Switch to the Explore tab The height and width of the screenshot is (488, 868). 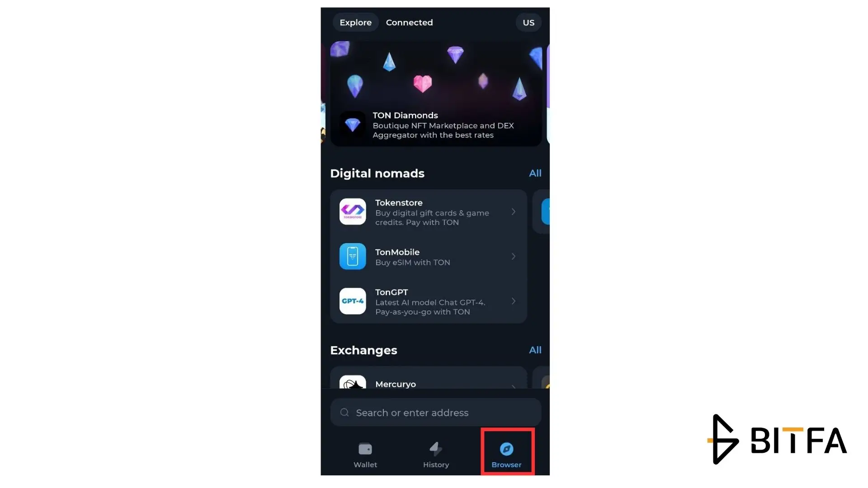tap(356, 22)
